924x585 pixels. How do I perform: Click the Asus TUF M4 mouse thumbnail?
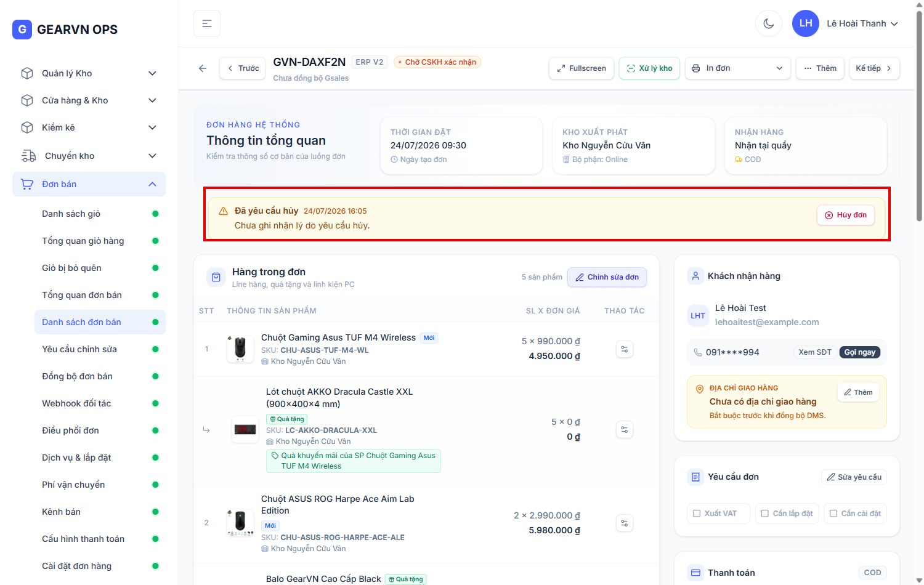[240, 349]
